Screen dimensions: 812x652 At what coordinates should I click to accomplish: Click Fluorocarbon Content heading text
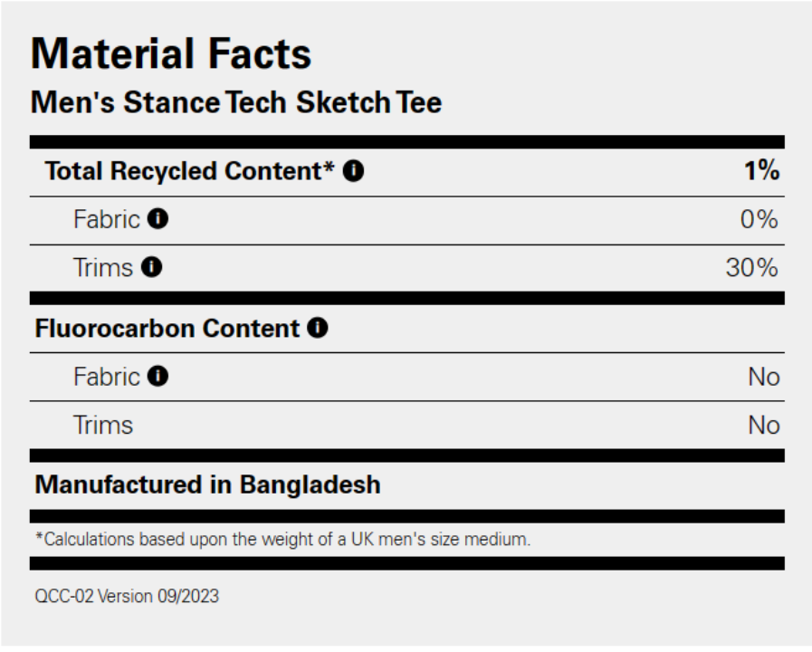pos(167,329)
